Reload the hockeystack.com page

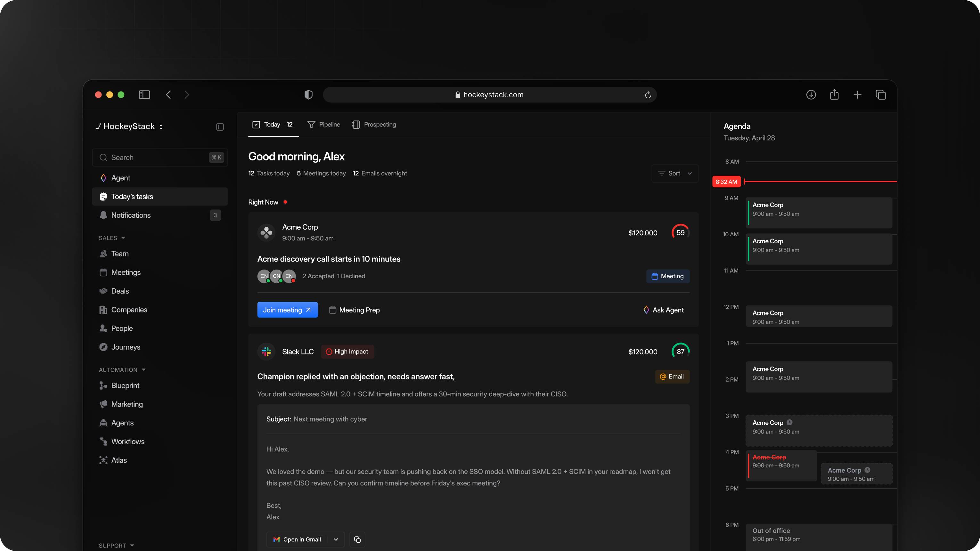(x=648, y=95)
